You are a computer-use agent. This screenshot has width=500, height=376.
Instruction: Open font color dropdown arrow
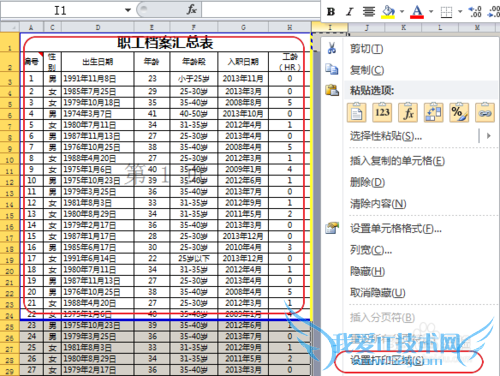(x=431, y=12)
